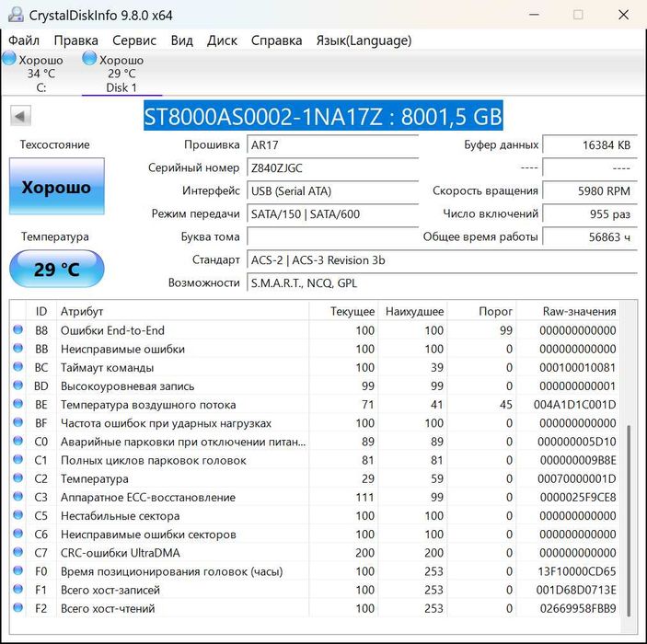The width and height of the screenshot is (647, 644).
Task: Click the status icon for attribute B8
Action: click(x=17, y=329)
